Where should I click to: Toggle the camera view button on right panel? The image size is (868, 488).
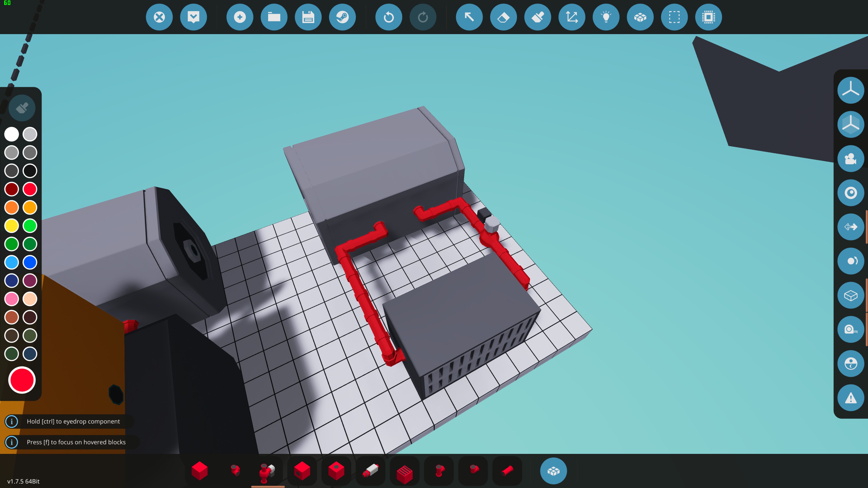click(850, 159)
